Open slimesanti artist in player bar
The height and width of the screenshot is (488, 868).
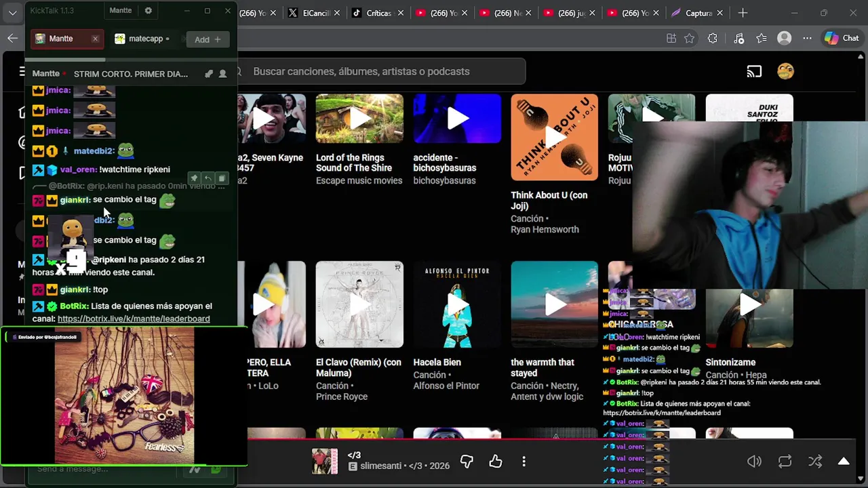[381, 466]
